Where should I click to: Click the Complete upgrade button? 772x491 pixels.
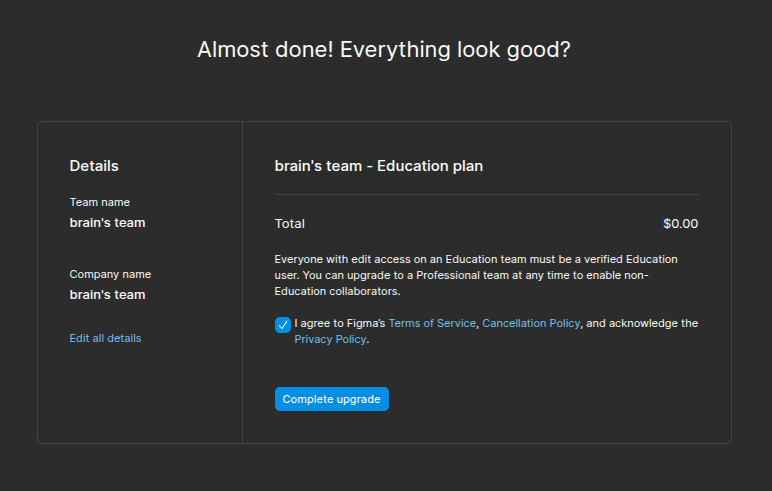tap(332, 399)
